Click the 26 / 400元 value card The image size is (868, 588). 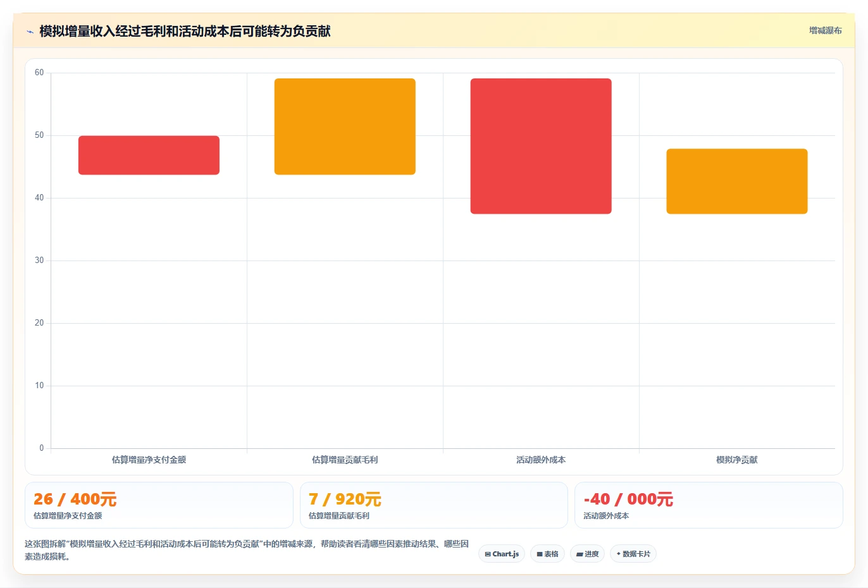click(x=159, y=505)
